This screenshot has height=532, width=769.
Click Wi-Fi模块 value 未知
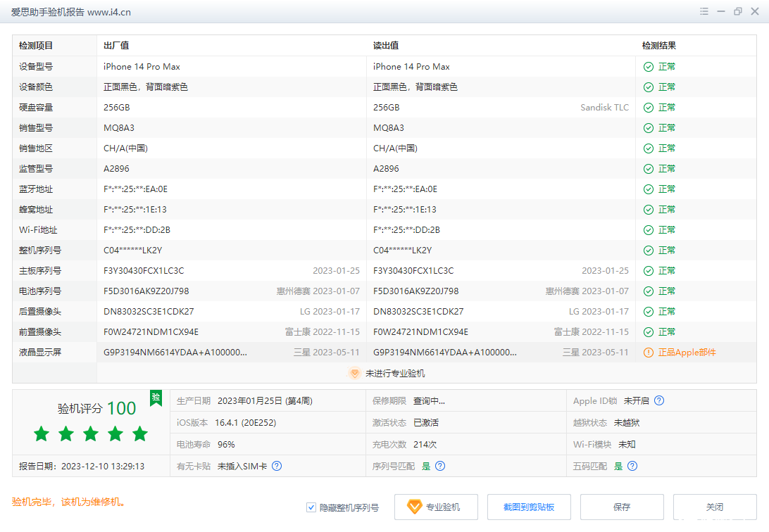tap(627, 444)
